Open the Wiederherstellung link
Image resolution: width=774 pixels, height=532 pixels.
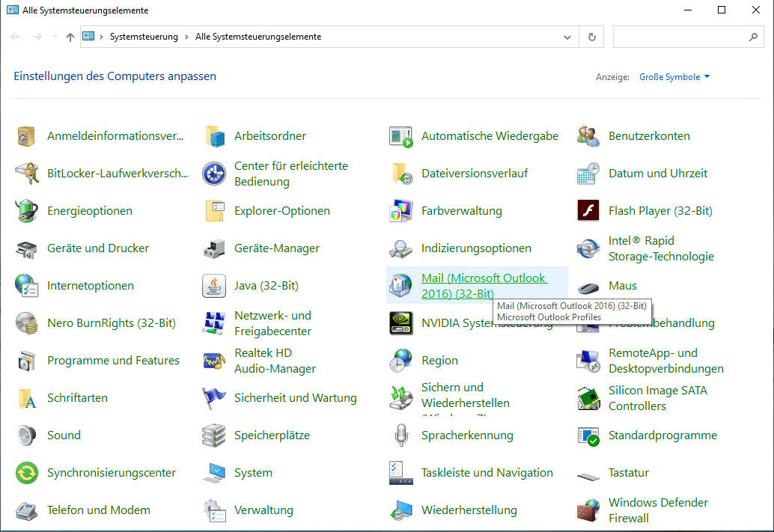coord(469,510)
